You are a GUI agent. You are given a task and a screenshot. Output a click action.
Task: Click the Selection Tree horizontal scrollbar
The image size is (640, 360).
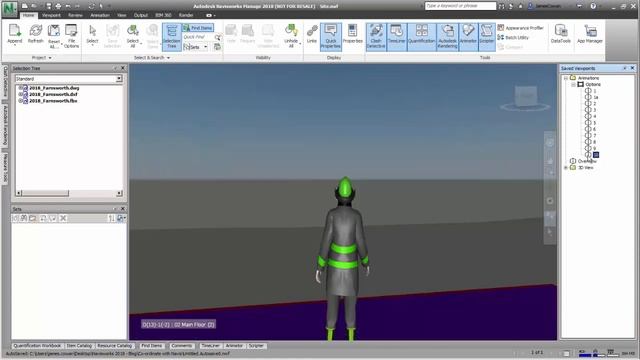[69, 193]
